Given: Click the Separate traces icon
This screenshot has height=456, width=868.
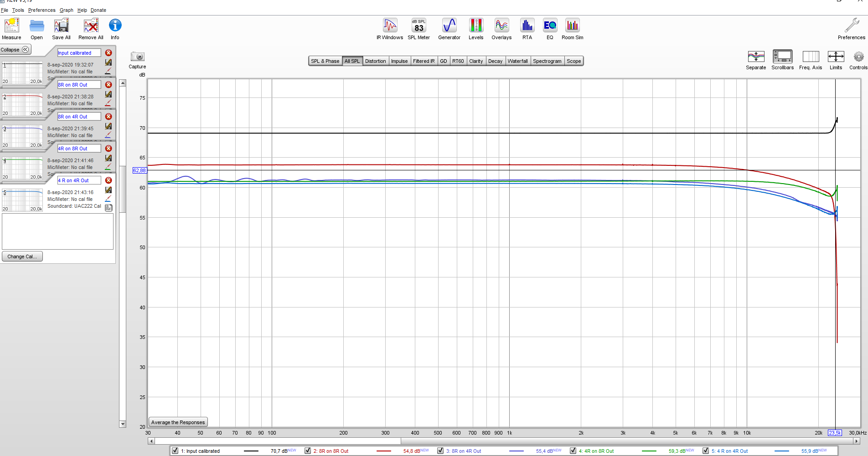Looking at the screenshot, I should (x=756, y=56).
